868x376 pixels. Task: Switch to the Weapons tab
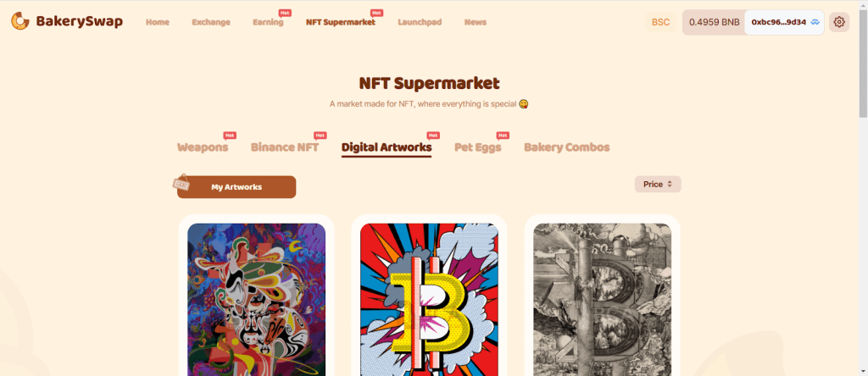[x=203, y=147]
